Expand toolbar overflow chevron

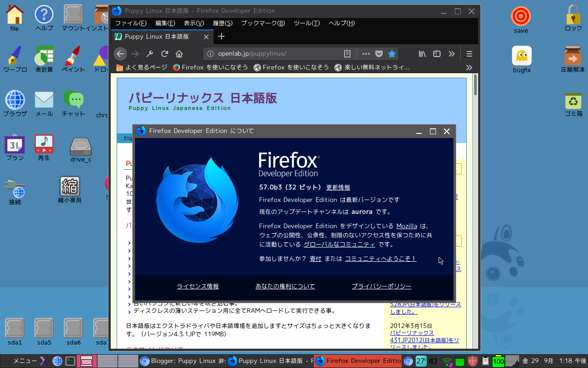click(452, 54)
